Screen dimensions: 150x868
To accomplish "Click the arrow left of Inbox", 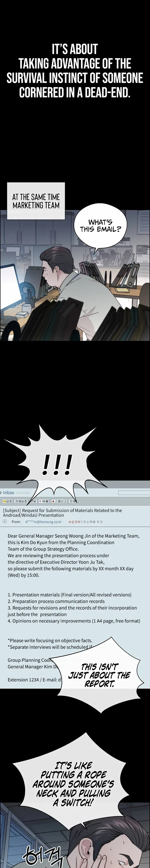I will click(x=1, y=493).
